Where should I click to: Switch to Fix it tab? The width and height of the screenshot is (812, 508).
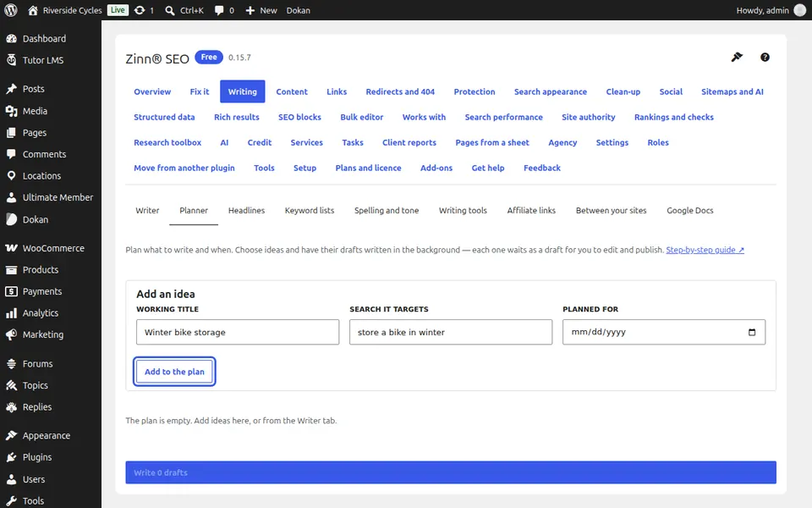[x=200, y=91]
